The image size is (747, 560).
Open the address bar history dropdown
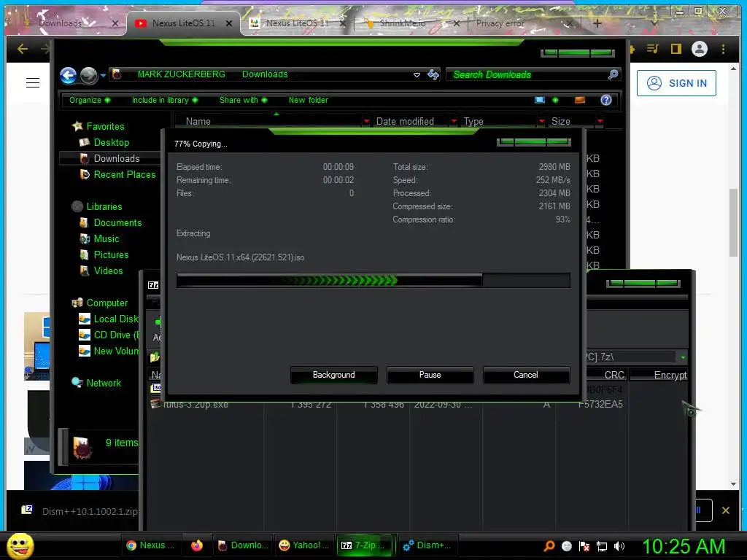pos(417,75)
